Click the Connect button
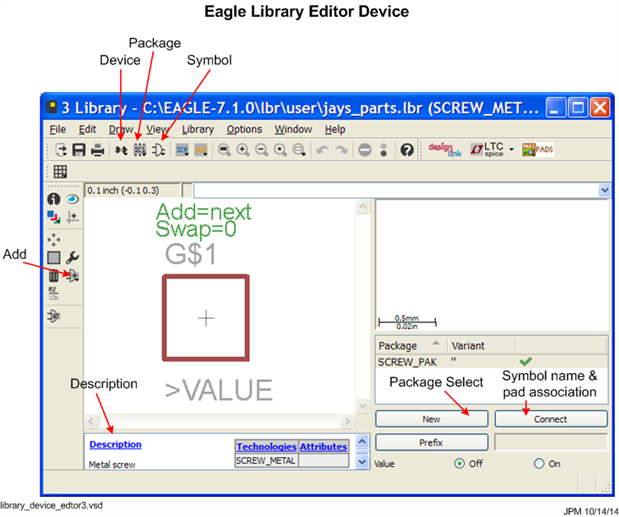 pyautogui.click(x=551, y=419)
